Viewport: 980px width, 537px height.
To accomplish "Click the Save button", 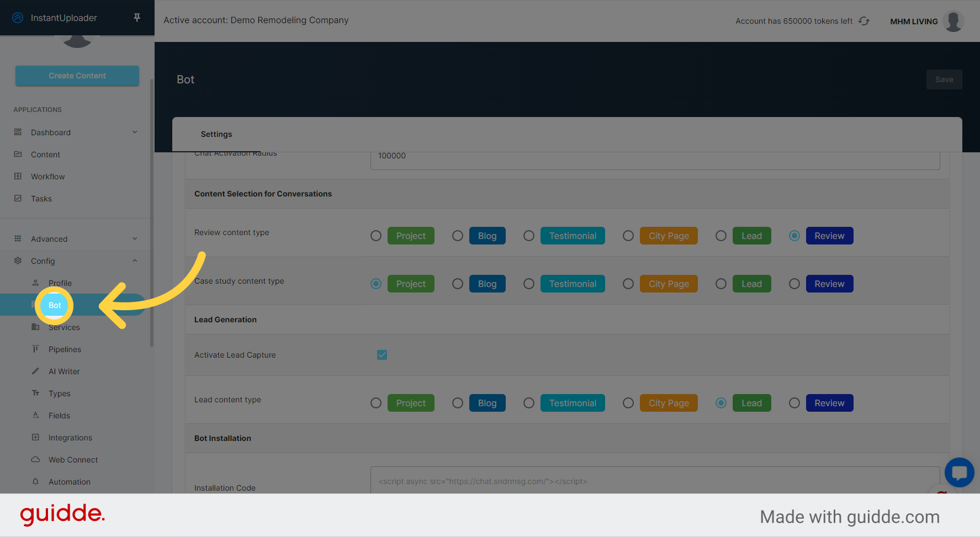I will tap(944, 79).
